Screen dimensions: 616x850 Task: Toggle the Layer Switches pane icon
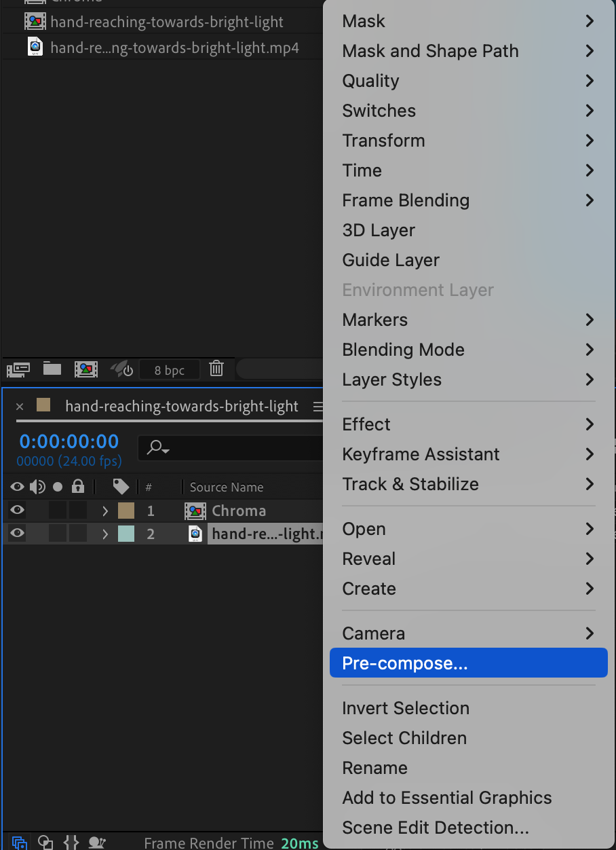coord(20,843)
